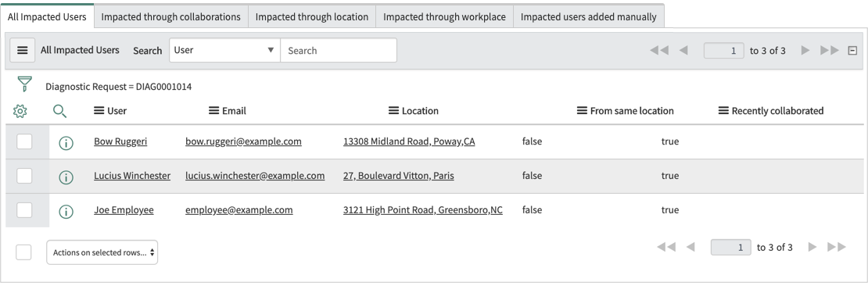Select the Joe Employee row checkbox

click(24, 210)
